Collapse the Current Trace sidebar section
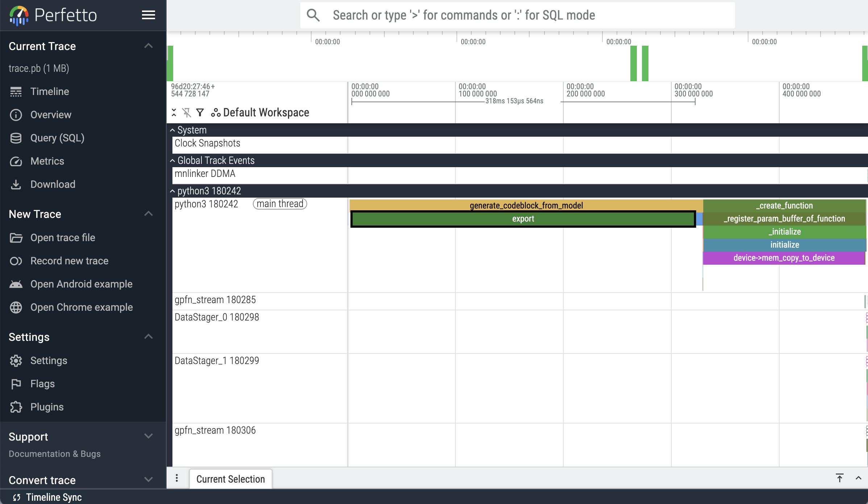Image resolution: width=868 pixels, height=504 pixels. point(148,46)
